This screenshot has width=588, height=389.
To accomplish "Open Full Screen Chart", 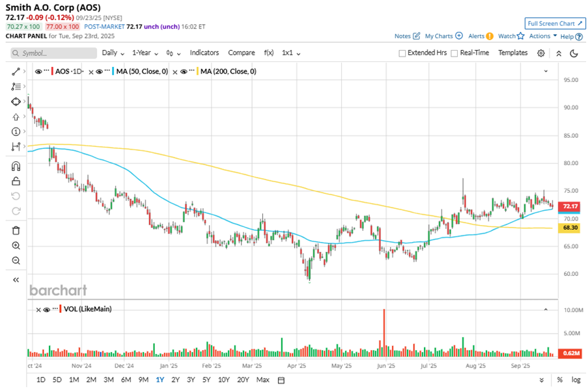I will [x=555, y=23].
